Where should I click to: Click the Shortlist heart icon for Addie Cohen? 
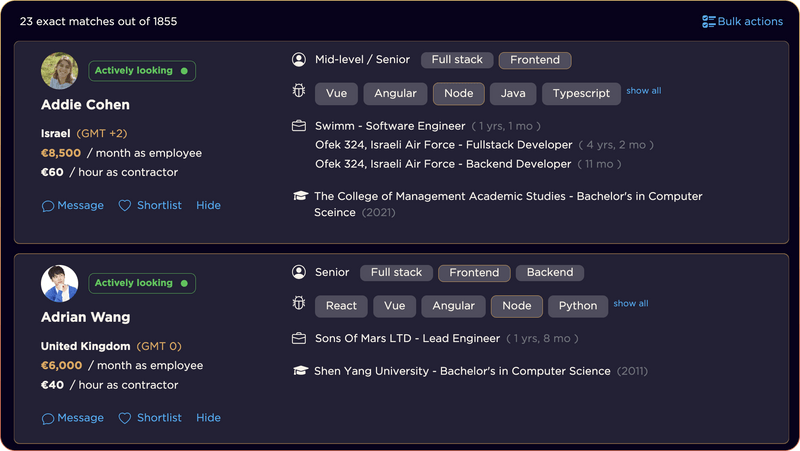click(x=125, y=206)
